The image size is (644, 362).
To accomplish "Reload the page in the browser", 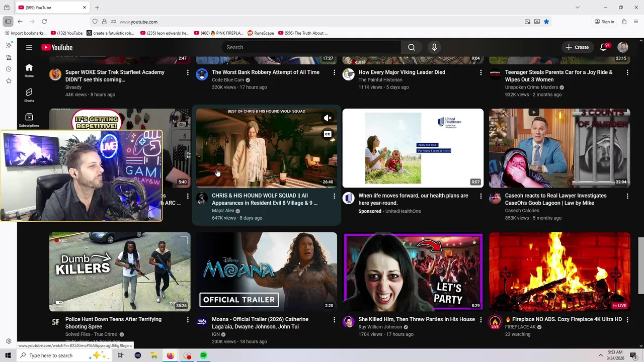I will point(44,22).
